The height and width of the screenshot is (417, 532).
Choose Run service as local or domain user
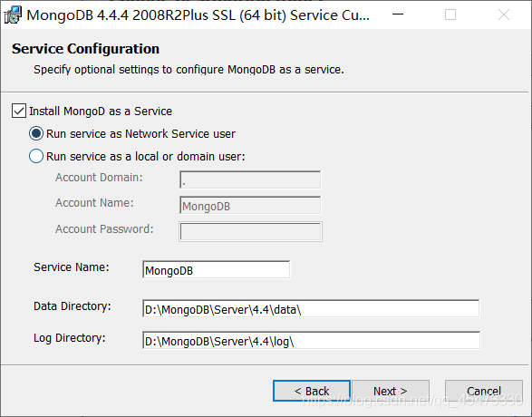[36, 157]
